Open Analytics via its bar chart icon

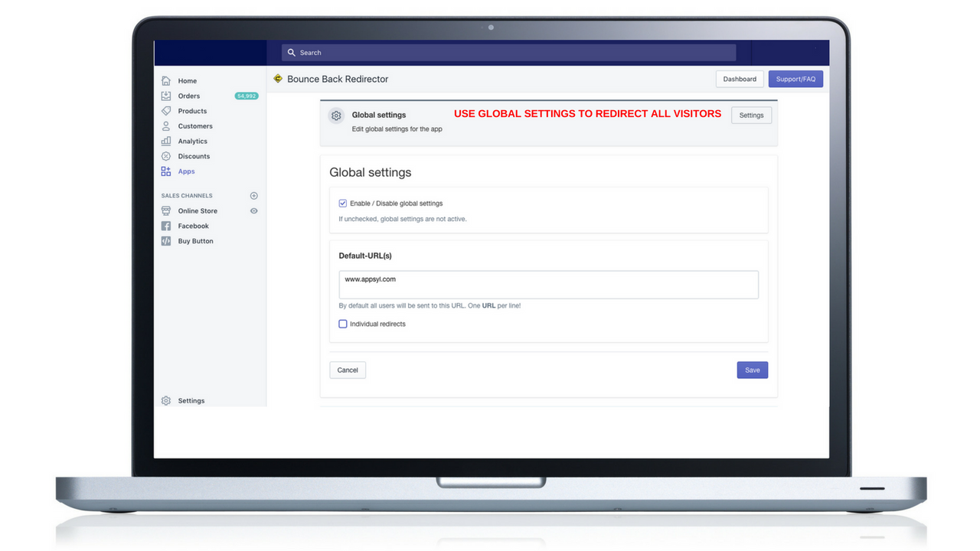tap(165, 141)
